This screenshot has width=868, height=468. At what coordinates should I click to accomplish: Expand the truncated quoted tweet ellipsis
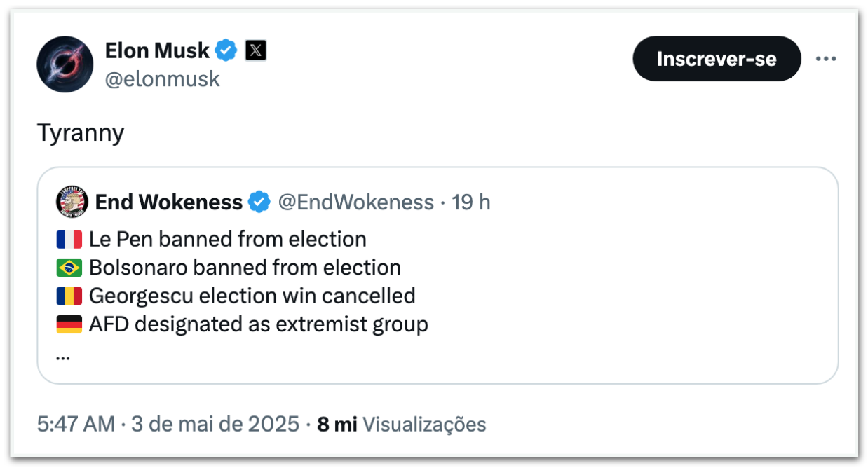coord(62,355)
